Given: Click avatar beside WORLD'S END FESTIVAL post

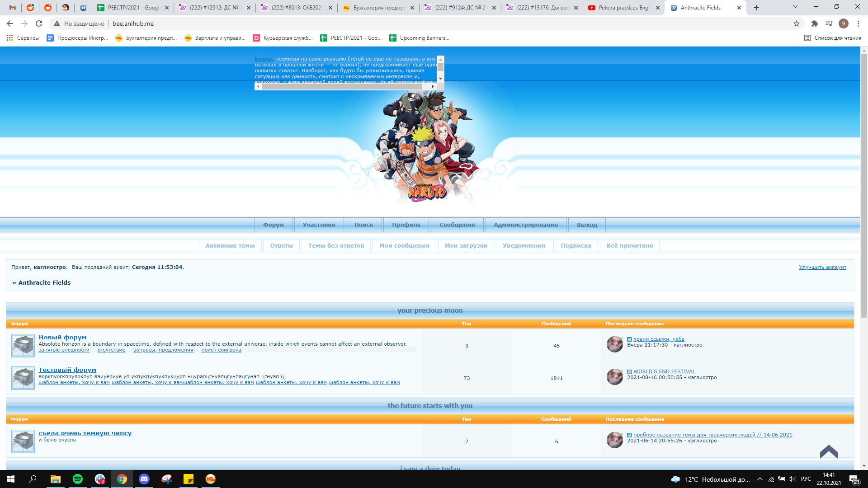Looking at the screenshot, I should [615, 377].
